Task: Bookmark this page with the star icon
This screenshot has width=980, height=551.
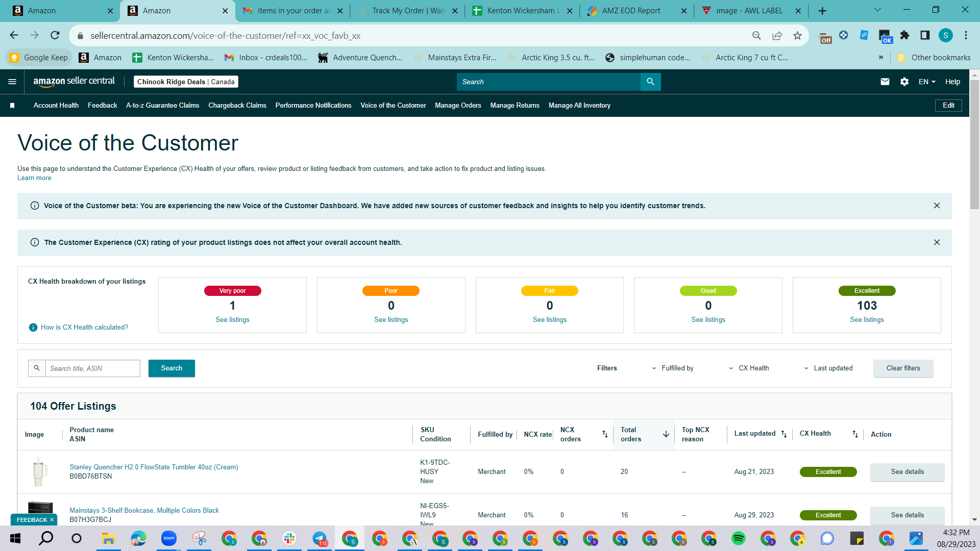Action: pyautogui.click(x=797, y=35)
